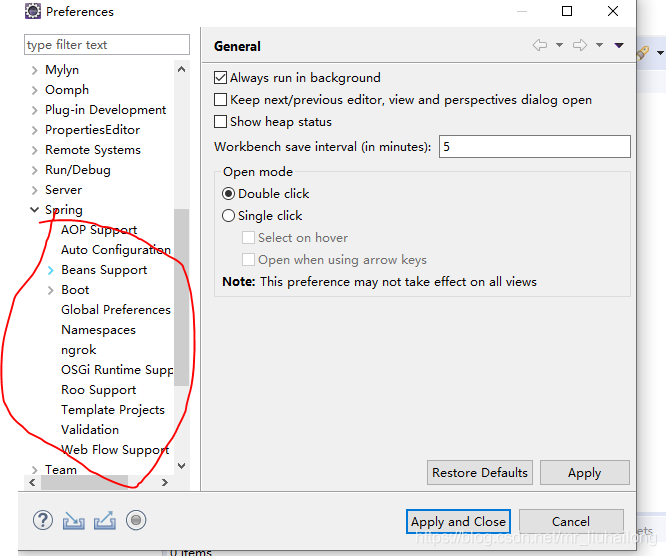The image size is (666, 556).
Task: Open the Namespaces preference page
Action: [99, 330]
